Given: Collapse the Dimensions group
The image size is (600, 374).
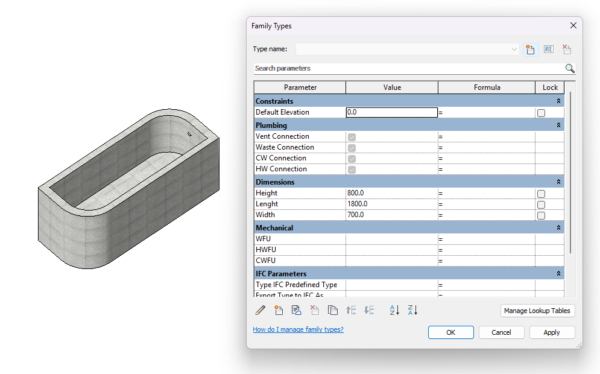Looking at the screenshot, I should click(x=558, y=182).
